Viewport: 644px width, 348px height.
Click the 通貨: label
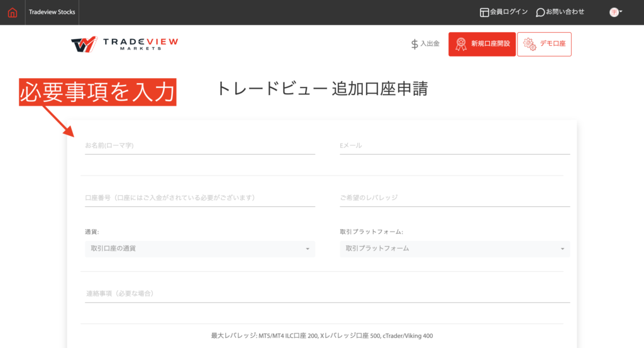pos(92,232)
